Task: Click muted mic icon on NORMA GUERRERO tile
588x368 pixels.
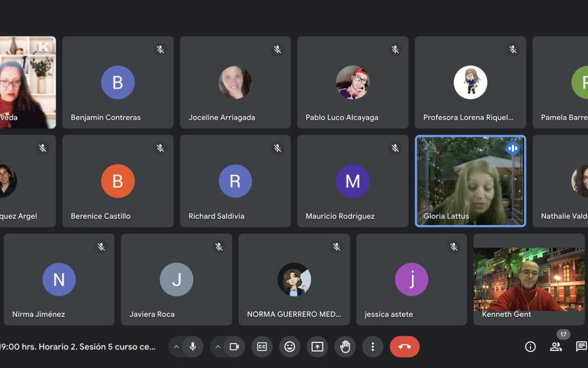Action: 336,247
